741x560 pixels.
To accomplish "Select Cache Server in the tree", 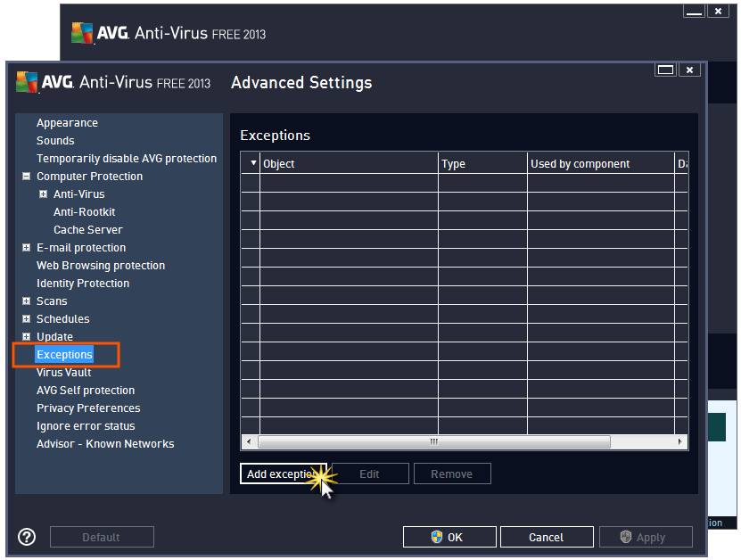I will [x=88, y=230].
